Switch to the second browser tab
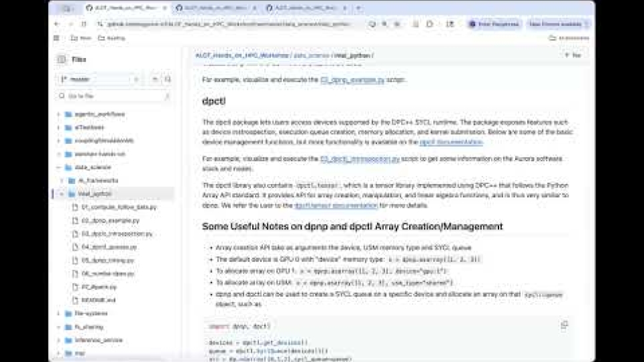Screen dimensions: 644x362 pyautogui.click(x=214, y=8)
